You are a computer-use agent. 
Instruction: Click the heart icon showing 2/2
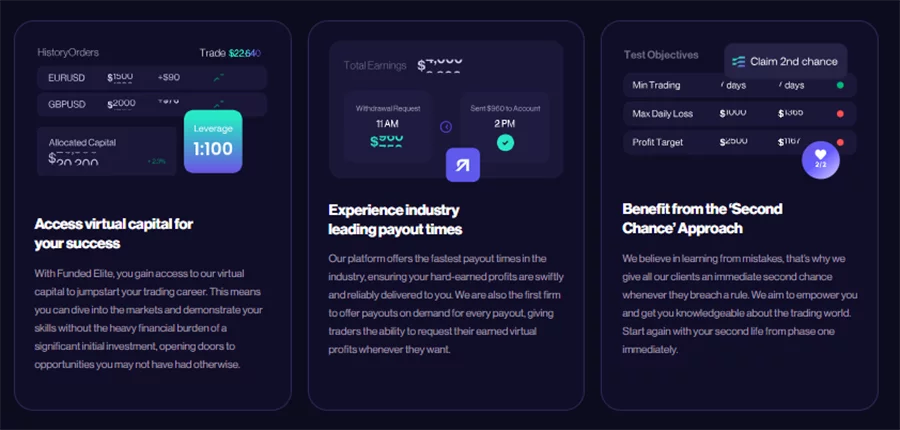coord(820,160)
